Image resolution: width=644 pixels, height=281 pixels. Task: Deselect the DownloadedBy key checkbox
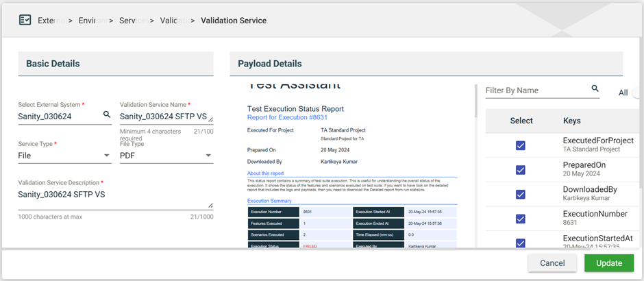[x=521, y=194]
